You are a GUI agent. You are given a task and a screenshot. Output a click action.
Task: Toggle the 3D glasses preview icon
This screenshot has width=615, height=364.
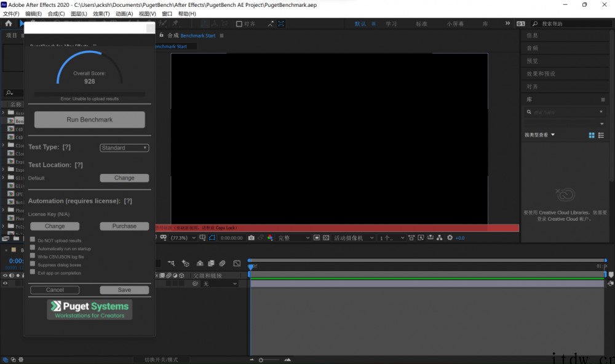(164, 238)
